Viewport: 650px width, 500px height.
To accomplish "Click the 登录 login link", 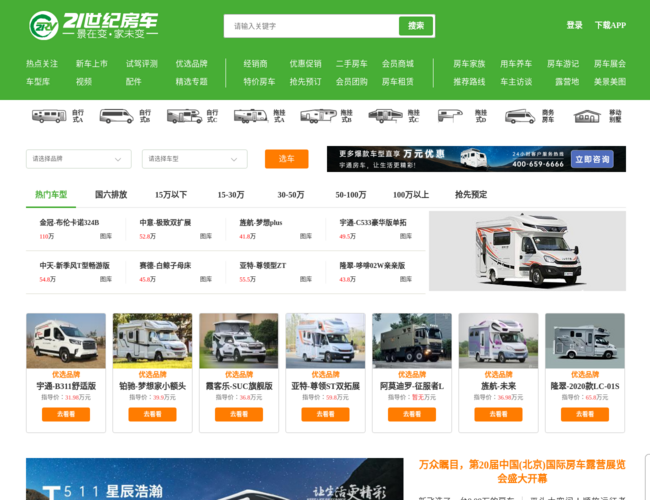I will click(575, 25).
